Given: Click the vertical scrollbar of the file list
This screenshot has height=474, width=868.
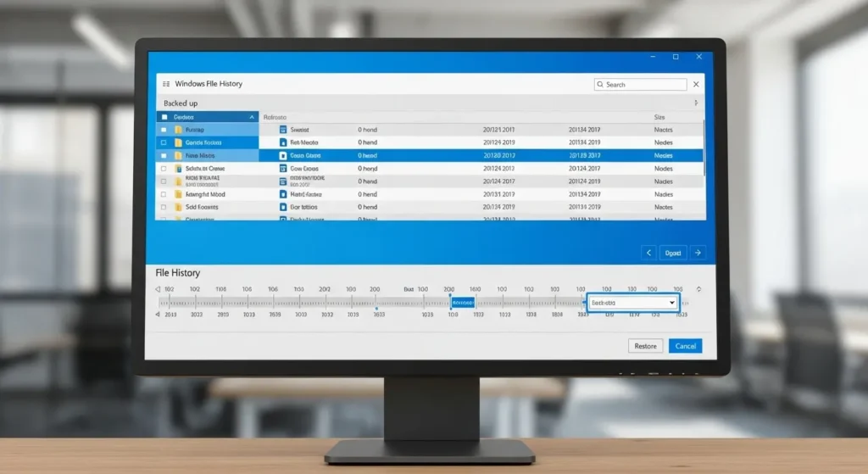Looking at the screenshot, I should tap(704, 148).
